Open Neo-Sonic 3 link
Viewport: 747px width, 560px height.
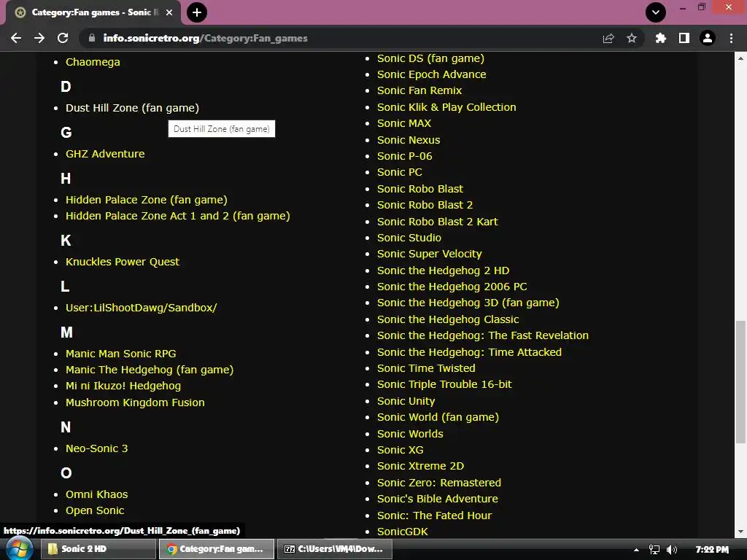pos(97,448)
